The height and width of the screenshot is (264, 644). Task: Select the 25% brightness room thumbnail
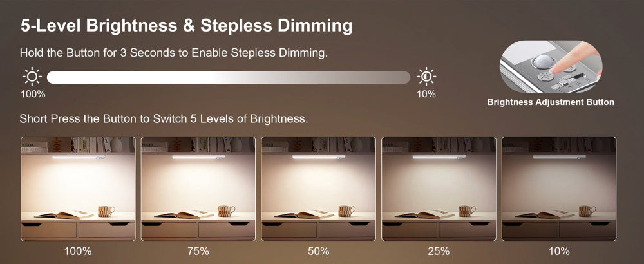pos(439,189)
